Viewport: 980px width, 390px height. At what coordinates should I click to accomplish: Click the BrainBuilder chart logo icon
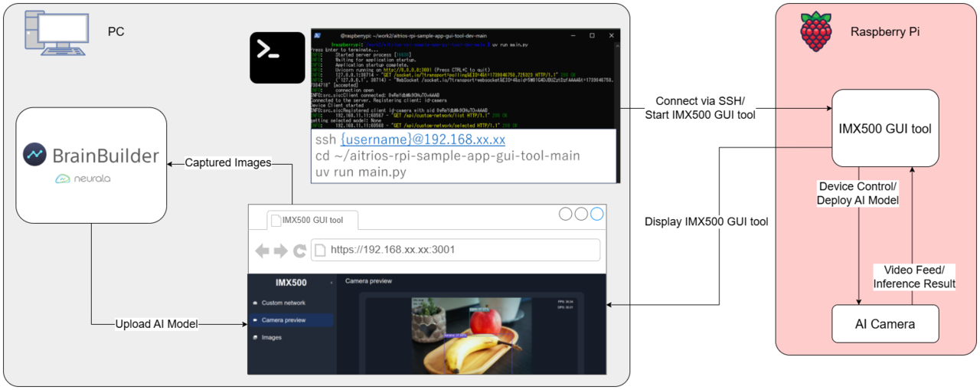34,156
